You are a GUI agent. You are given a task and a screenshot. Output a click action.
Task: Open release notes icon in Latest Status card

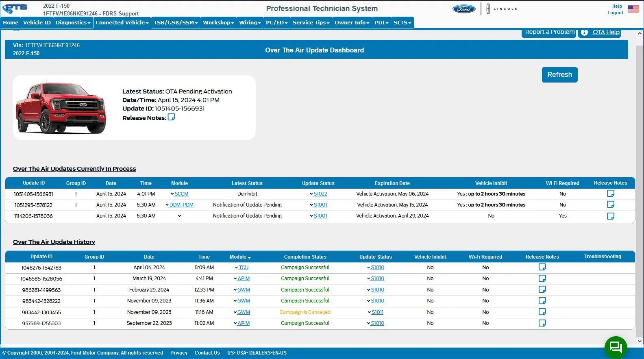(171, 117)
